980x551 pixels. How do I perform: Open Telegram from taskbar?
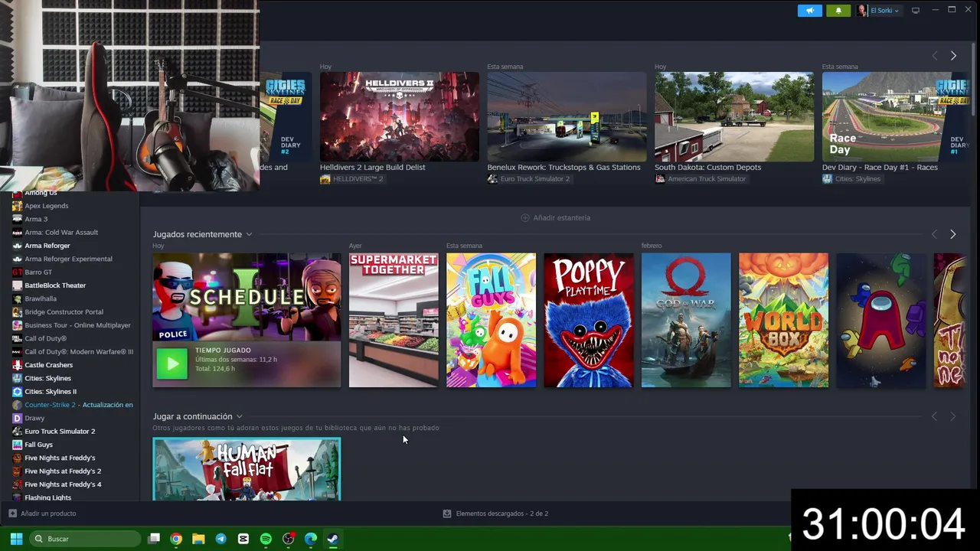tap(220, 539)
